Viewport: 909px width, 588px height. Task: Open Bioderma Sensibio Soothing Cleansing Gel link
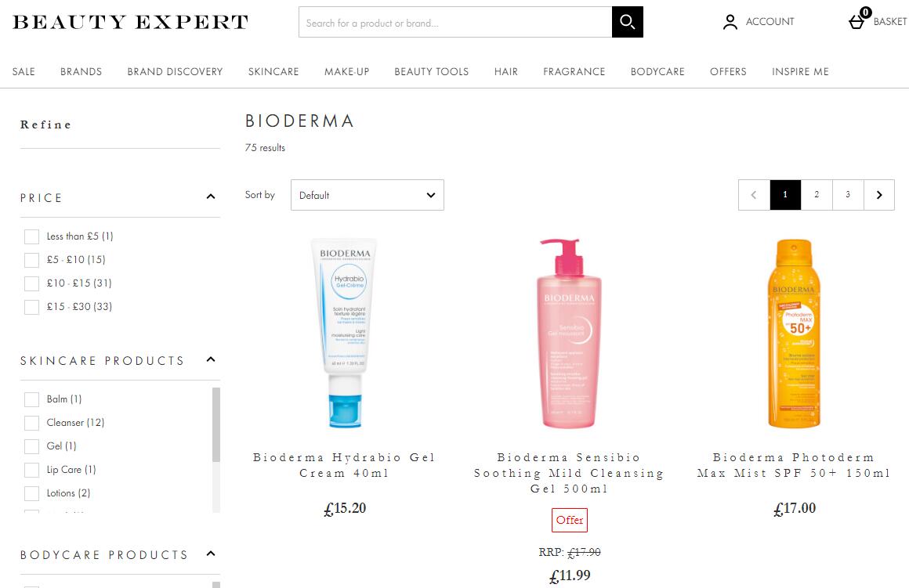[x=569, y=473]
